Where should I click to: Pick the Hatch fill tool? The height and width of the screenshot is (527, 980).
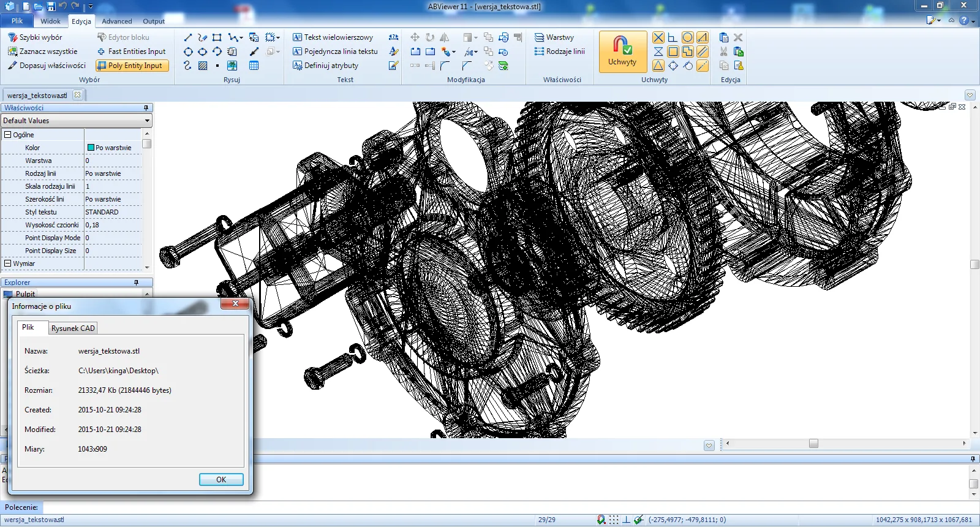click(x=203, y=66)
